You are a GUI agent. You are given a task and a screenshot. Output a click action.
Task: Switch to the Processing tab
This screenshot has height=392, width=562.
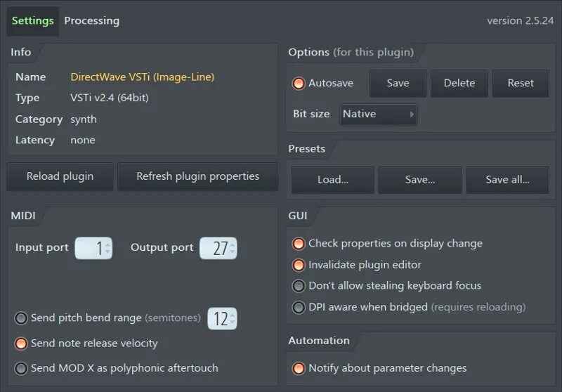[92, 21]
